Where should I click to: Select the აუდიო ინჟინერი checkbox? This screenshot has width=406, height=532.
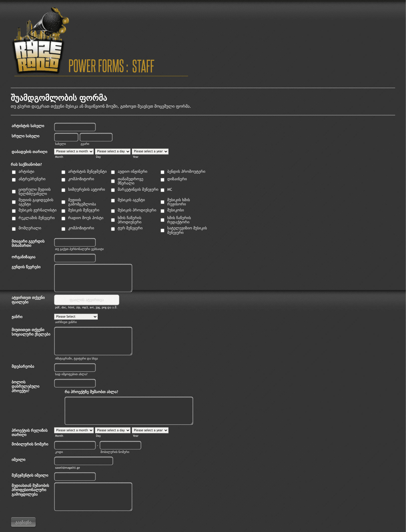(113, 172)
